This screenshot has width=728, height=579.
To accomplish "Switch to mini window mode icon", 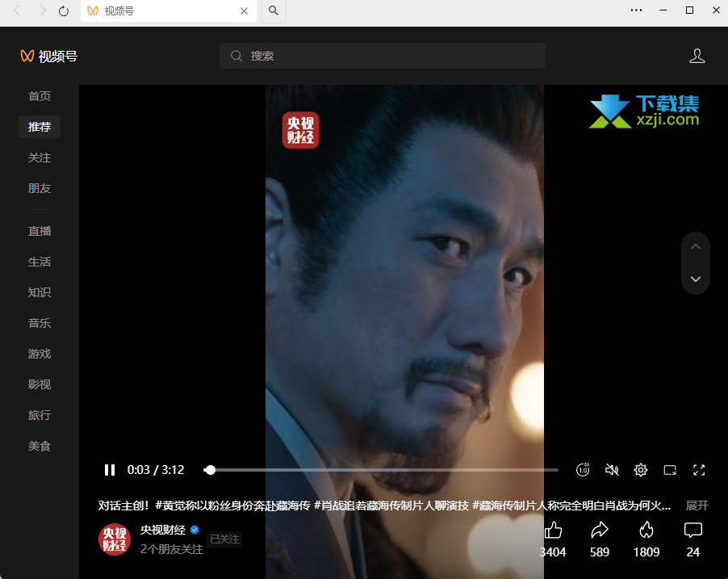I will click(670, 470).
